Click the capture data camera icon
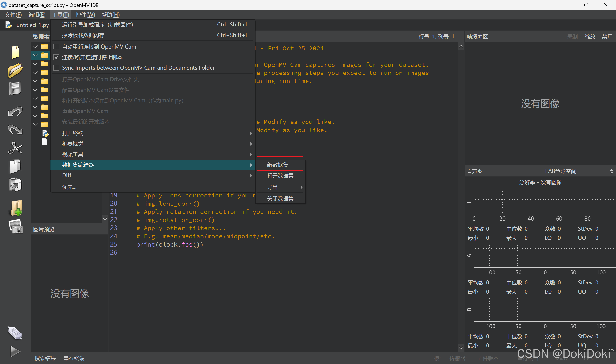This screenshot has width=616, height=364. click(16, 226)
